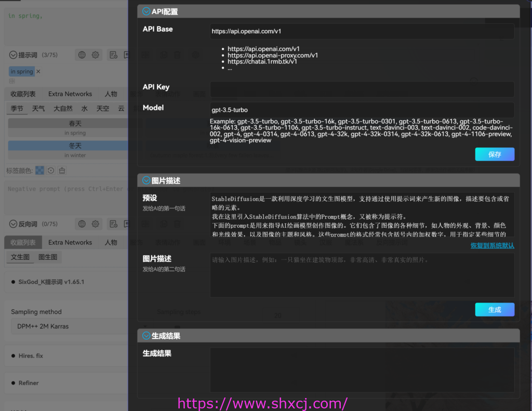532x411 pixels.
Task: Click the 保存 save button
Action: point(494,154)
